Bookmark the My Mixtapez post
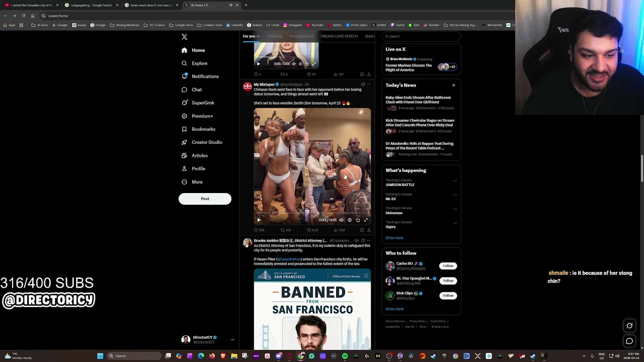The width and height of the screenshot is (644, 362). 362,230
